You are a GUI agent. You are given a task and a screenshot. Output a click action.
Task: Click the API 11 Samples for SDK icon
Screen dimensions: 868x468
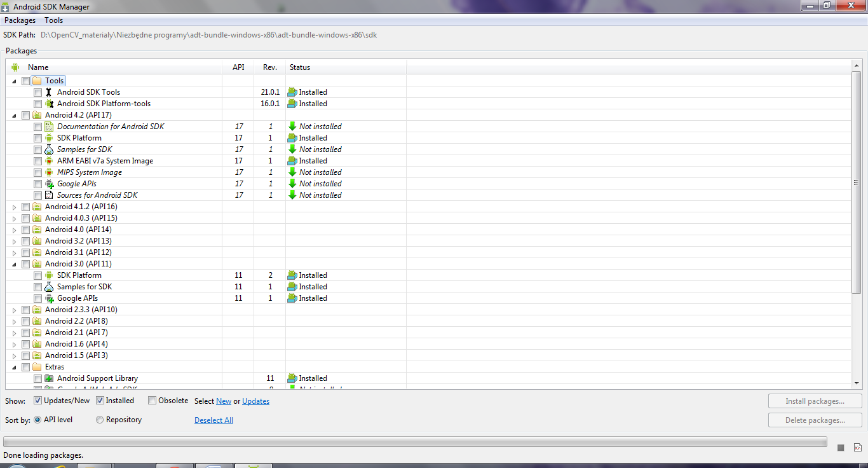tap(49, 287)
